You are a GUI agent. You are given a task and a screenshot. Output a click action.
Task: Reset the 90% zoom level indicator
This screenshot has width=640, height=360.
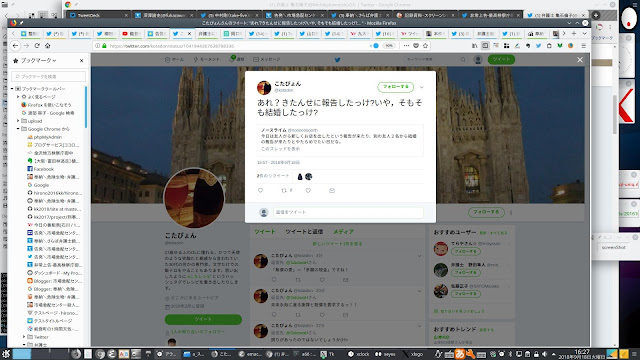click(x=389, y=46)
